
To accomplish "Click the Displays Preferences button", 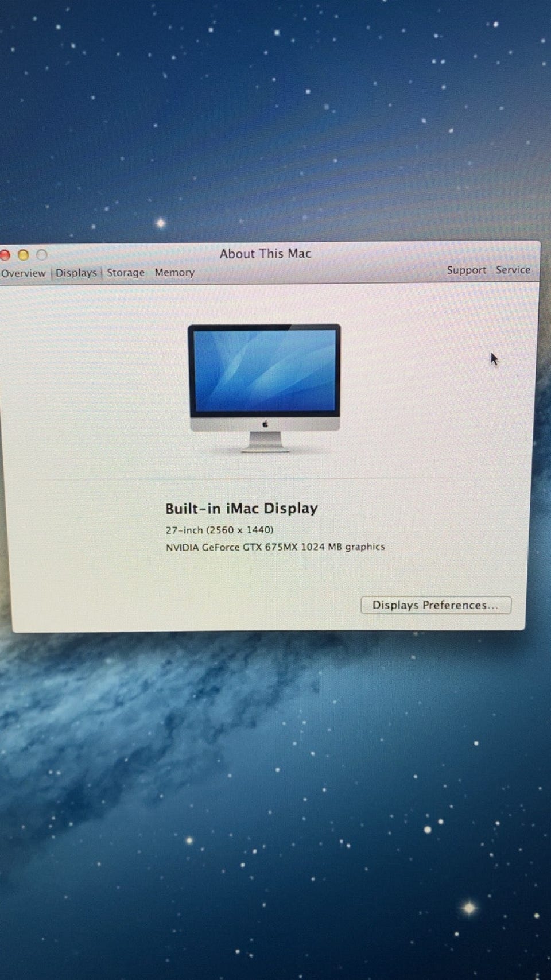I will click(436, 605).
